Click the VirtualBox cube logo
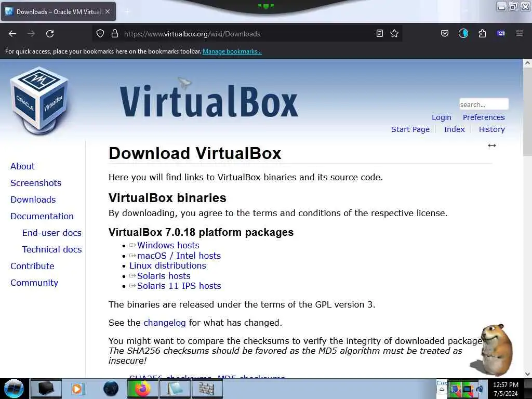Image resolution: width=532 pixels, height=399 pixels. (39, 100)
